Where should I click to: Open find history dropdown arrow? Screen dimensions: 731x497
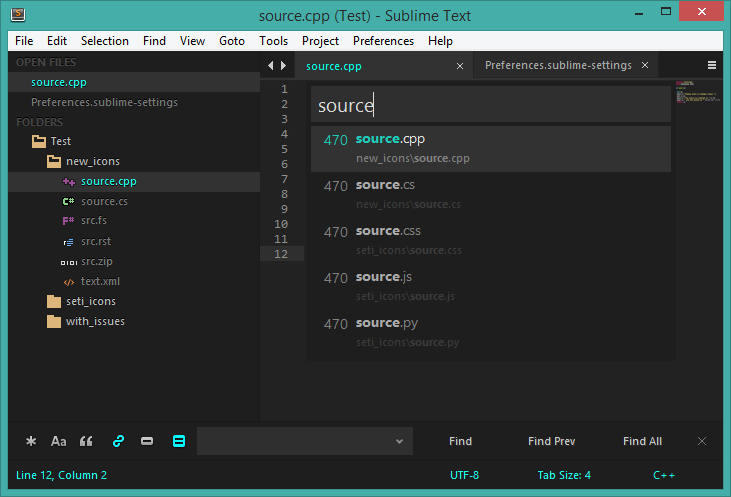399,441
